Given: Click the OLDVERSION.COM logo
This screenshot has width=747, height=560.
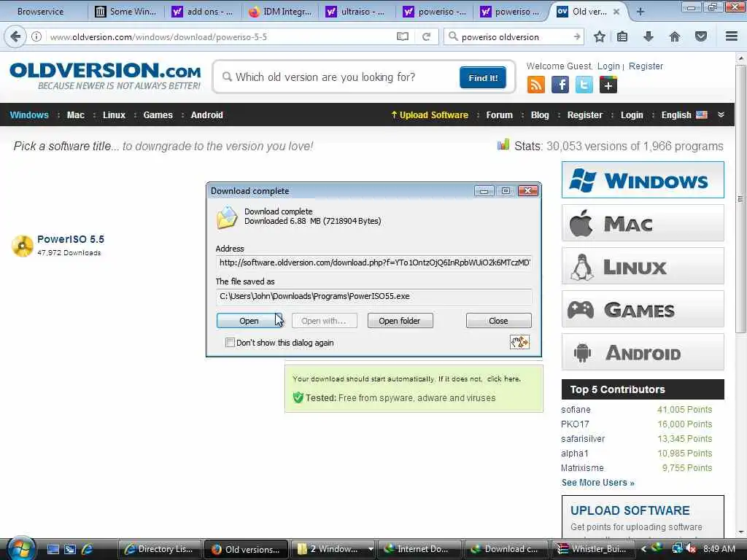Looking at the screenshot, I should pyautogui.click(x=105, y=76).
